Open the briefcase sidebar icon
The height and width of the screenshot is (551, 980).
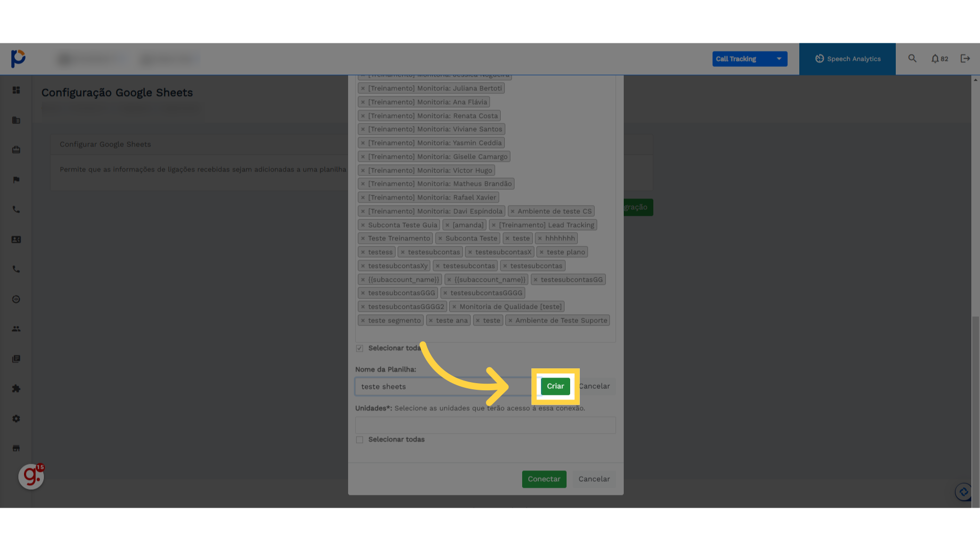(x=16, y=150)
